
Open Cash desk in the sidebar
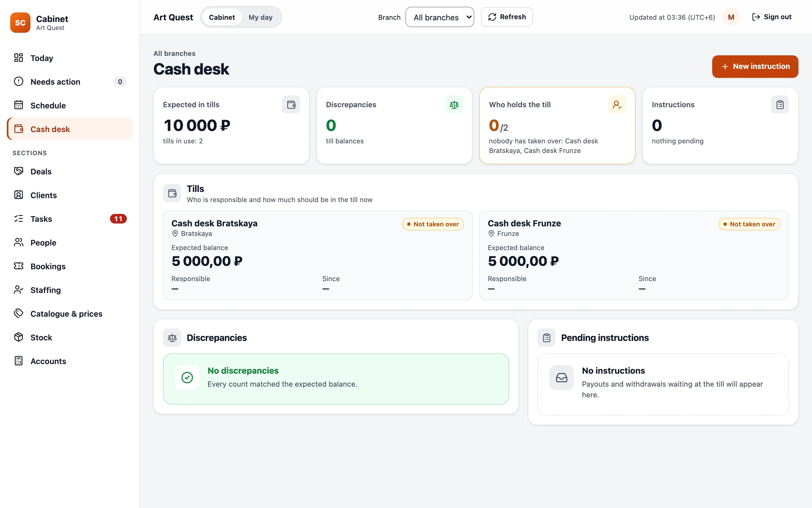(x=70, y=129)
